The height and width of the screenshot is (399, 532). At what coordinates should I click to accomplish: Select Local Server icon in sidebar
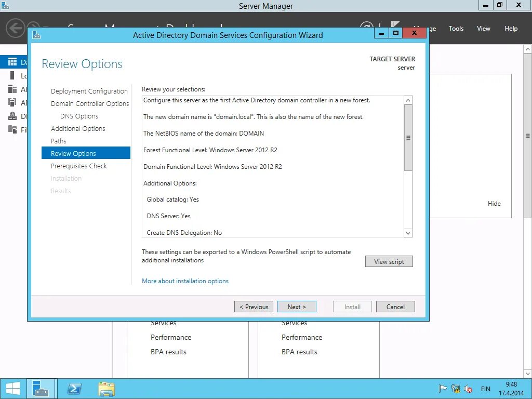pyautogui.click(x=12, y=75)
